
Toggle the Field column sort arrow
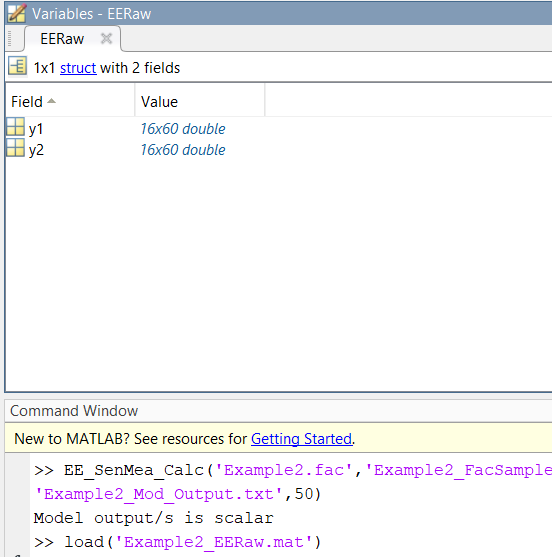click(52, 101)
